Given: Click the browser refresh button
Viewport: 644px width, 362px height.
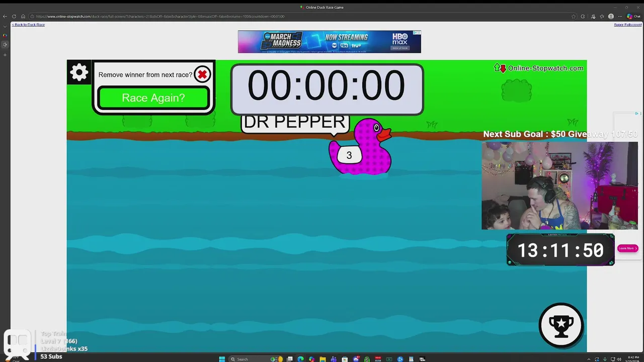Looking at the screenshot, I should 14,16.
